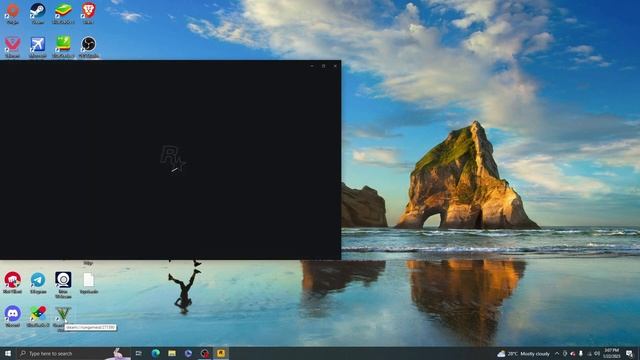Close the Rockstar launcher window
Viewport: 640px width, 360px height.
coord(336,66)
